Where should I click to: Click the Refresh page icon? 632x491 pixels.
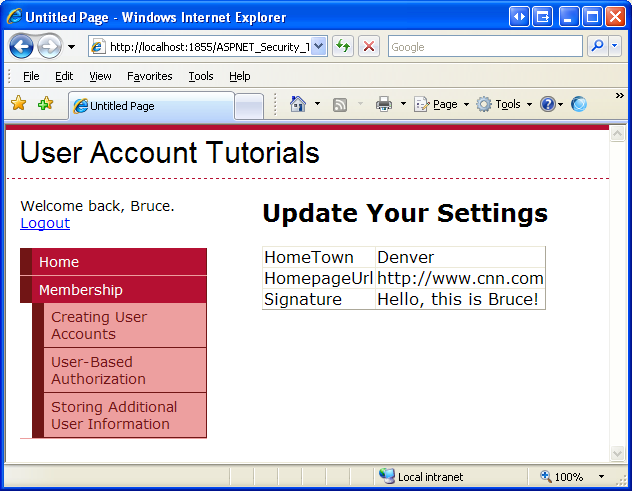343,46
